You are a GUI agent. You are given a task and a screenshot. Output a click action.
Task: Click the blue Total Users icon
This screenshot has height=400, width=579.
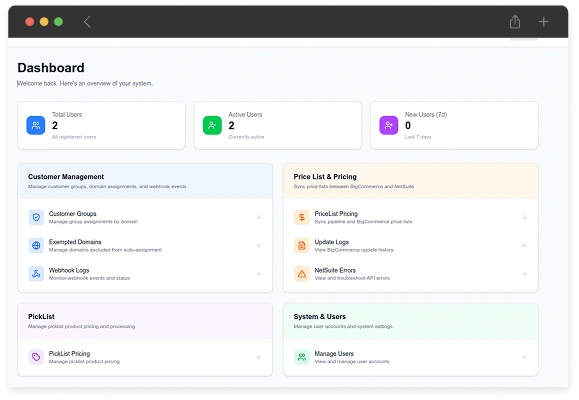(36, 125)
